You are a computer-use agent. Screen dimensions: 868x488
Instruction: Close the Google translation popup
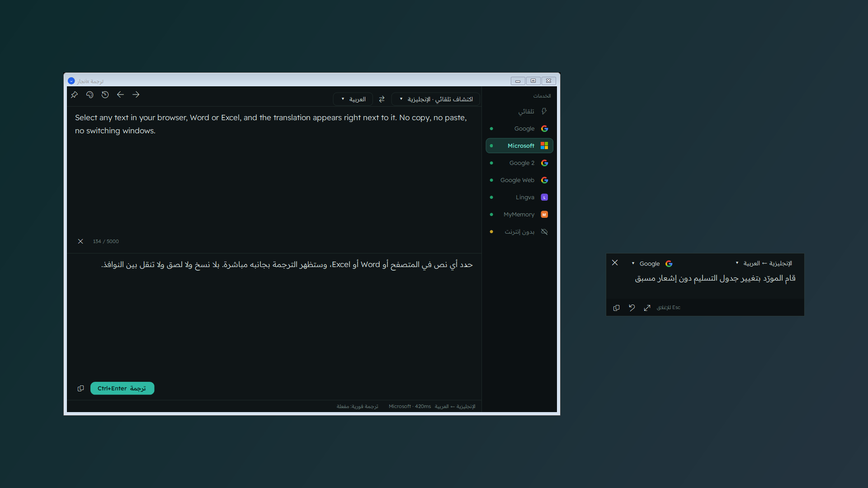click(x=615, y=263)
